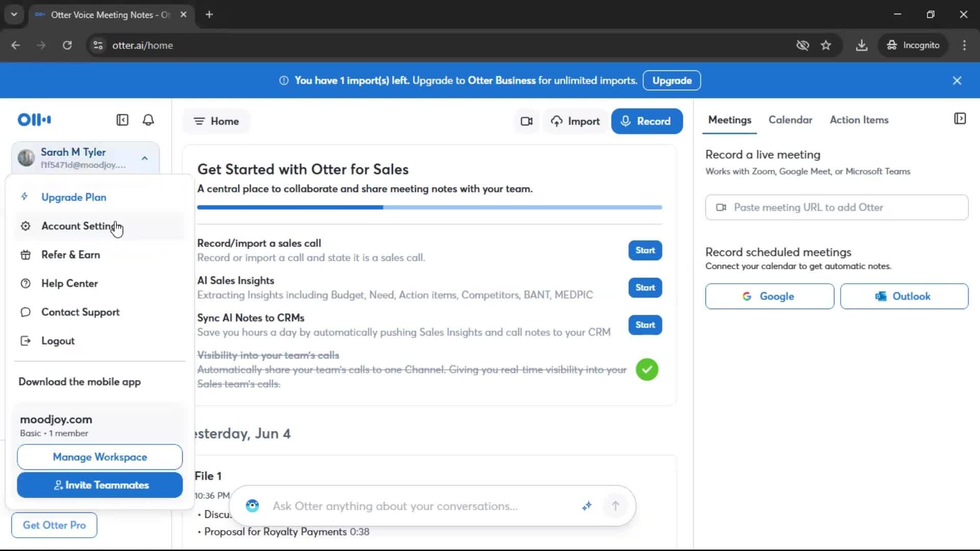This screenshot has width=980, height=551.
Task: Go back to the previous page
Action: [x=16, y=45]
